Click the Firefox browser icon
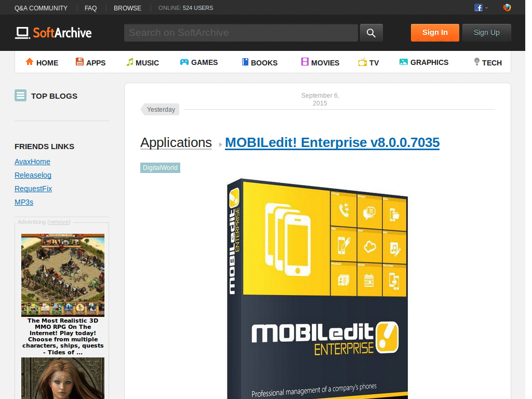 click(x=507, y=7)
